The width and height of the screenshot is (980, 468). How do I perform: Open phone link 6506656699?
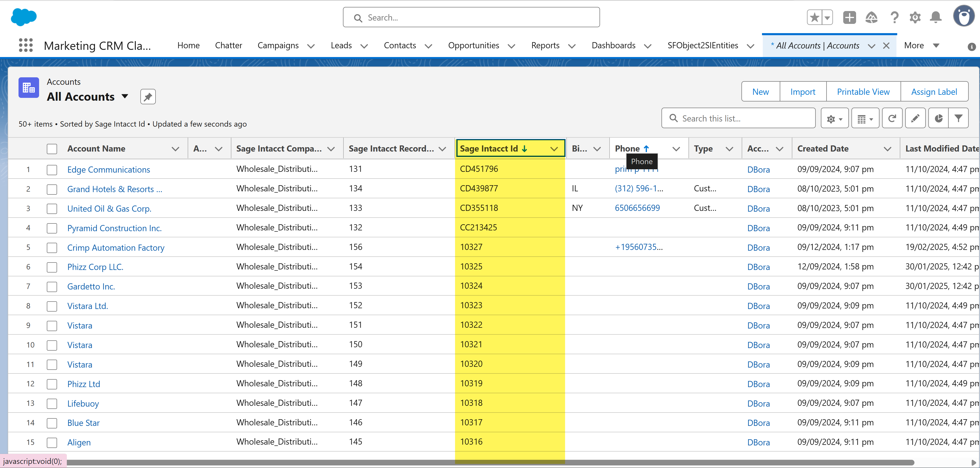(637, 208)
